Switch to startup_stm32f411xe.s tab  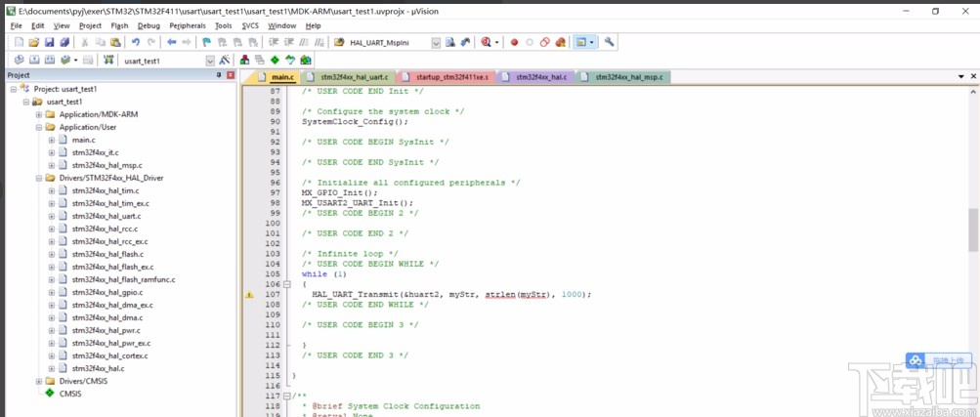(447, 77)
